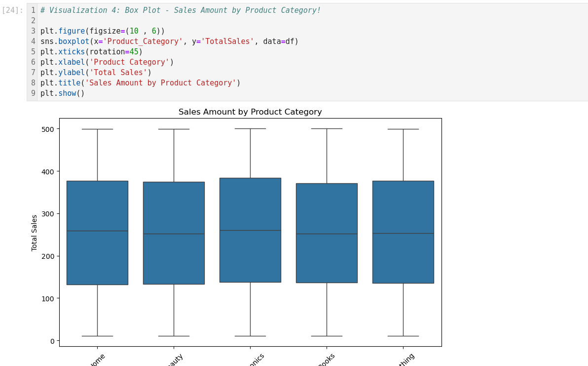Image resolution: width=588 pixels, height=366 pixels.
Task: Place cursor on the plt.show() line
Action: (63, 93)
